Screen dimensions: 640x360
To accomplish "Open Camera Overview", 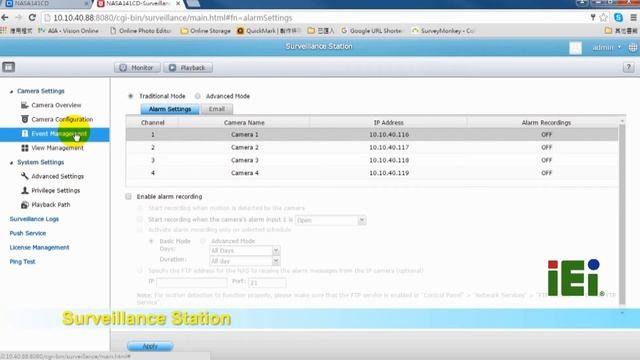I will tap(56, 105).
